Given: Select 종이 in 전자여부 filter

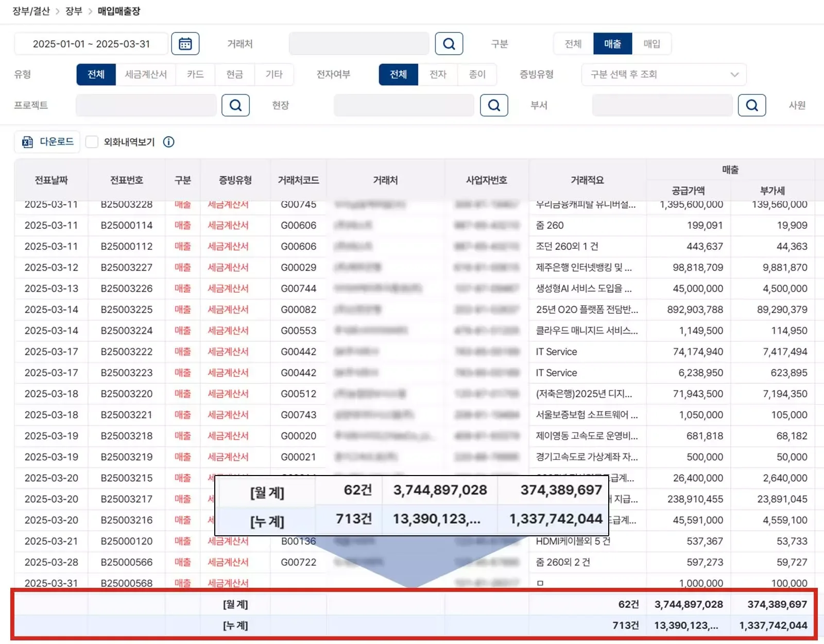Looking at the screenshot, I should (x=477, y=74).
